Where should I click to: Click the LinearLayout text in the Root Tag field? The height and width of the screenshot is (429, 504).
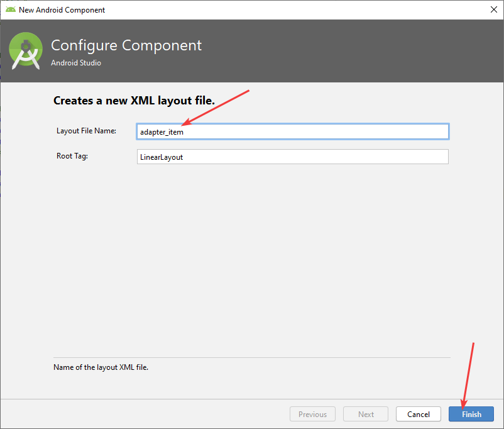point(162,157)
